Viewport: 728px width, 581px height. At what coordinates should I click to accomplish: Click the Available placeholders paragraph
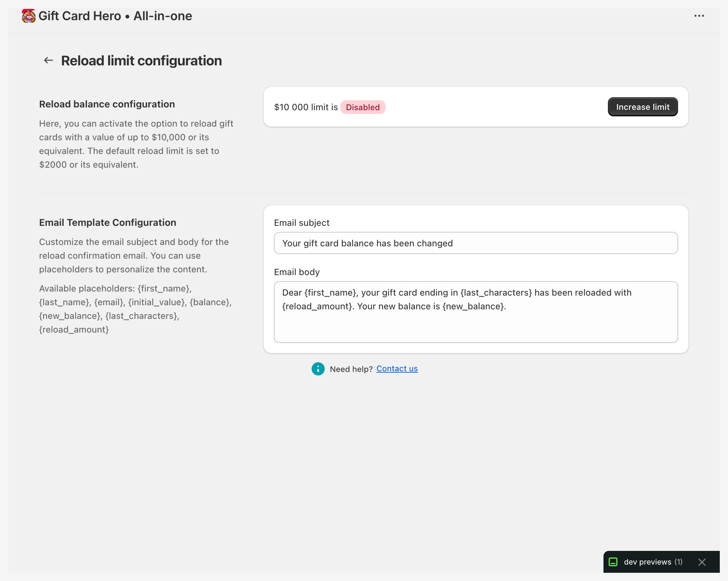click(135, 309)
